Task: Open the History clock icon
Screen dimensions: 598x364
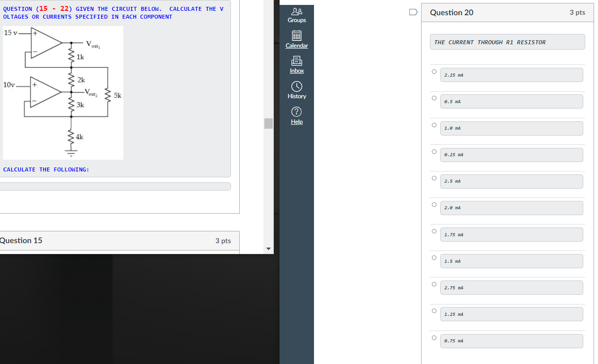Action: pyautogui.click(x=297, y=86)
